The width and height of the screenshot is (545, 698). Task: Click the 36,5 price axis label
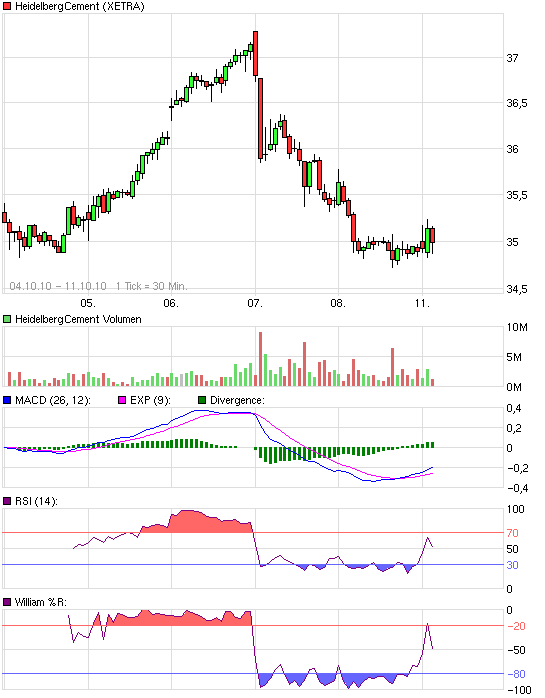pyautogui.click(x=517, y=103)
